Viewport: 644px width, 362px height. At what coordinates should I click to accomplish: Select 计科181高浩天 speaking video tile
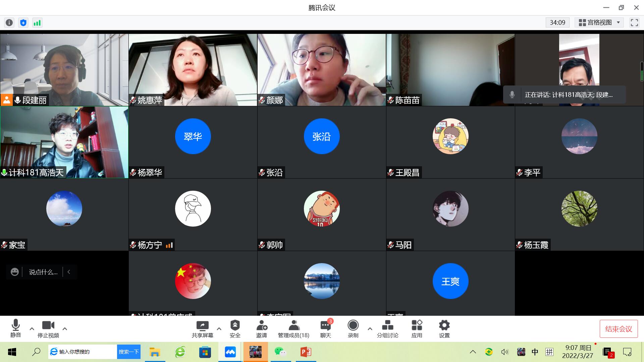point(64,142)
